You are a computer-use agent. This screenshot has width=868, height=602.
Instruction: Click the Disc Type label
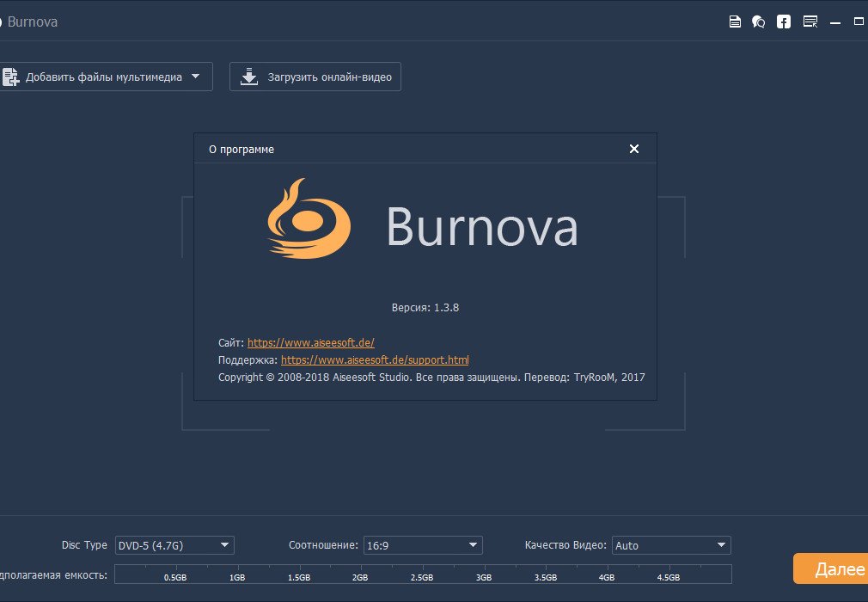84,545
